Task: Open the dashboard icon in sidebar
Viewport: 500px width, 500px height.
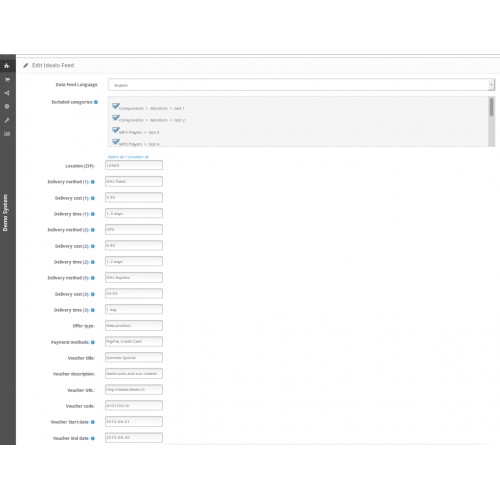Action: [x=7, y=66]
